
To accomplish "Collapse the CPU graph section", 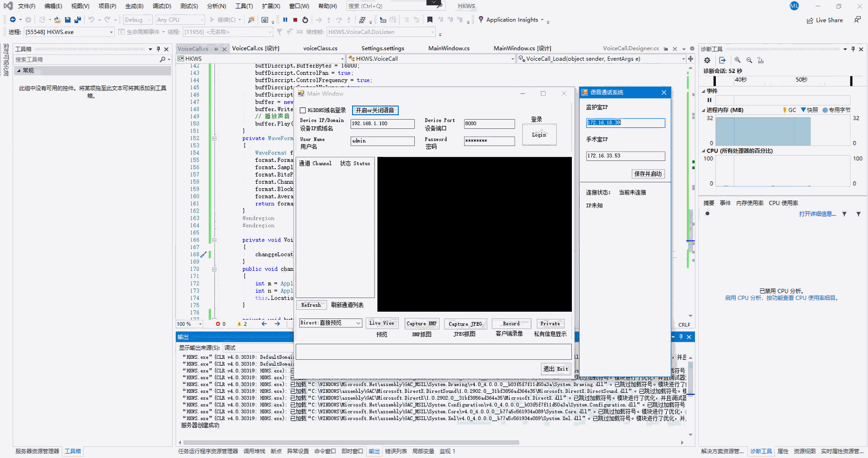I will [703, 151].
